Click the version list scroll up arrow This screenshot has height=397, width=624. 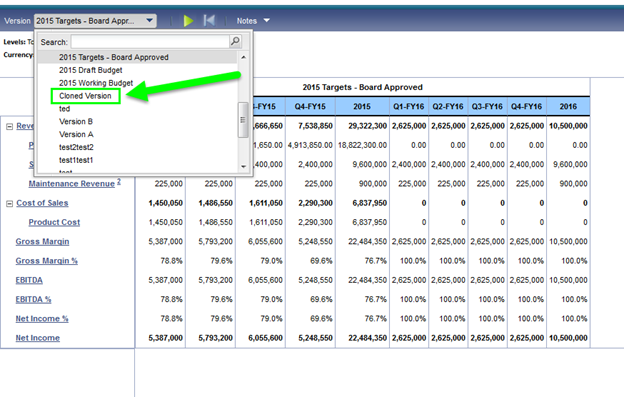pyautogui.click(x=243, y=57)
